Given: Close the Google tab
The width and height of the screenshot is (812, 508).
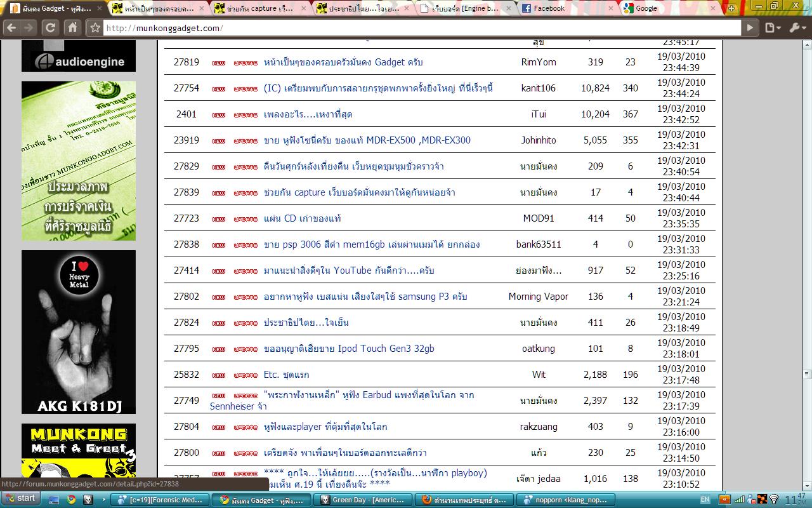Looking at the screenshot, I should pos(712,8).
